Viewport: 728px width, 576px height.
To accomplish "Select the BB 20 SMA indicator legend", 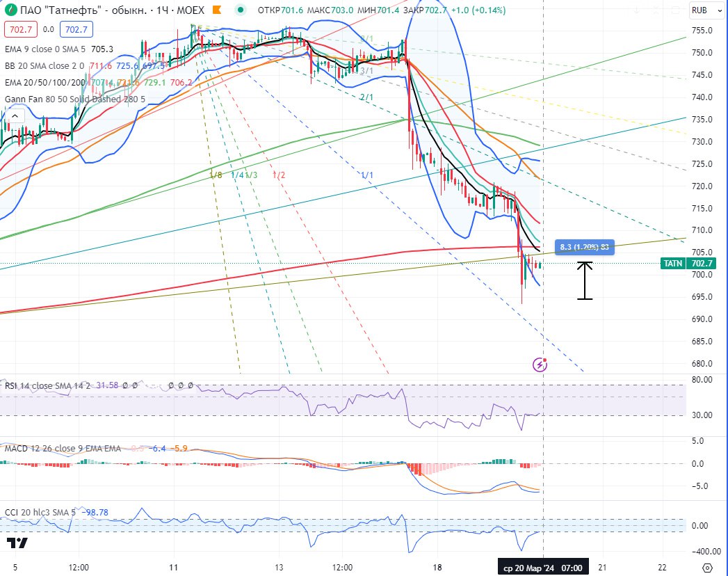I will point(45,66).
